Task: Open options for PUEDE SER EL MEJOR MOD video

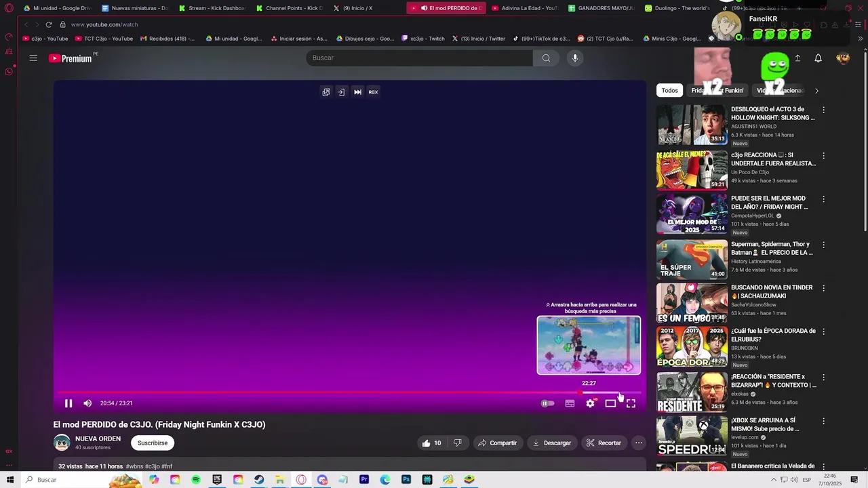Action: pos(824,199)
